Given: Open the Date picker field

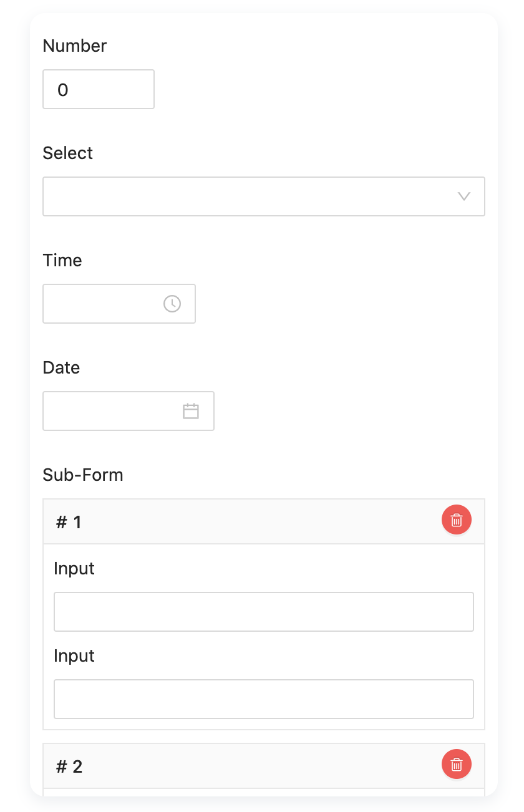Looking at the screenshot, I should tap(129, 411).
